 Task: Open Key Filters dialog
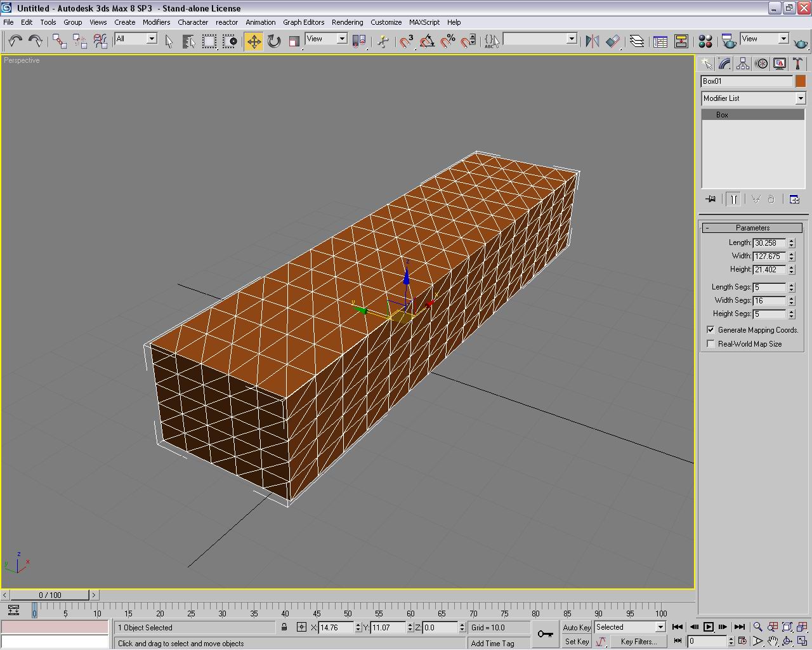click(x=639, y=642)
